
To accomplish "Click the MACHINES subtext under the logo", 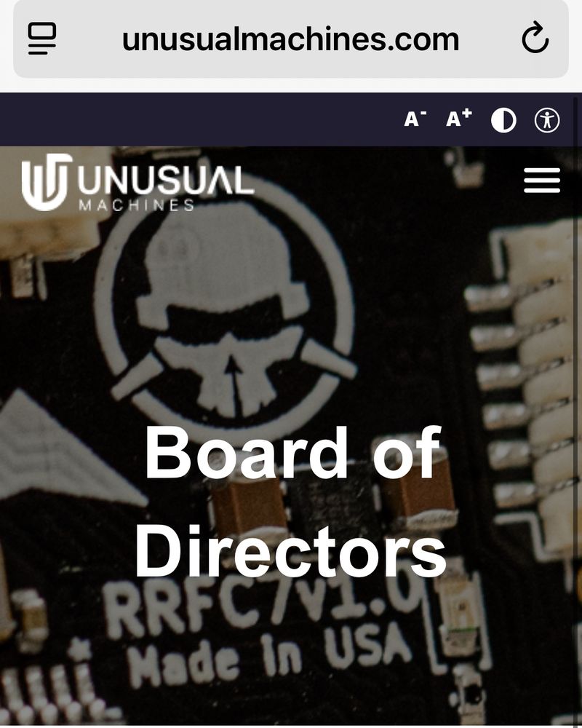I will coord(136,205).
